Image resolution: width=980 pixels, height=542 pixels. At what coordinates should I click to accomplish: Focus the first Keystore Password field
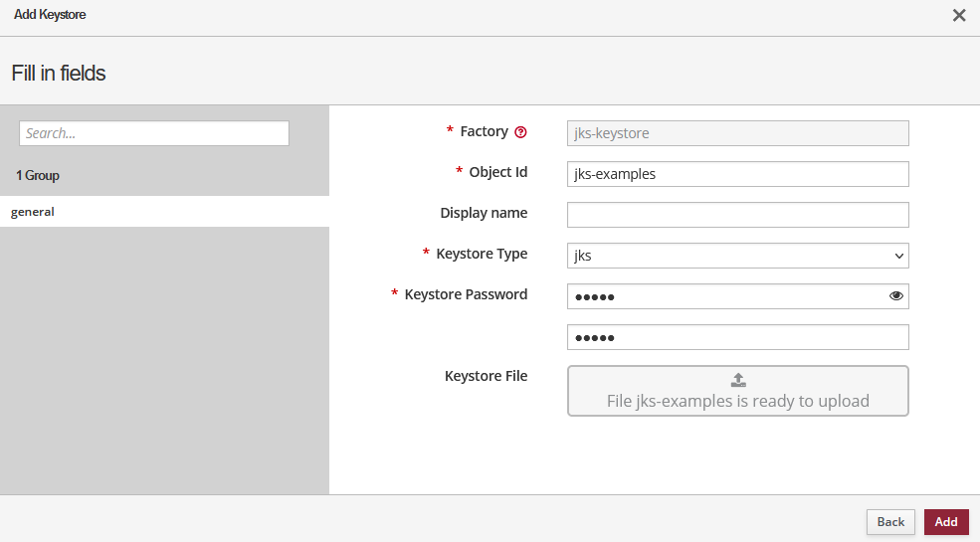click(x=726, y=296)
